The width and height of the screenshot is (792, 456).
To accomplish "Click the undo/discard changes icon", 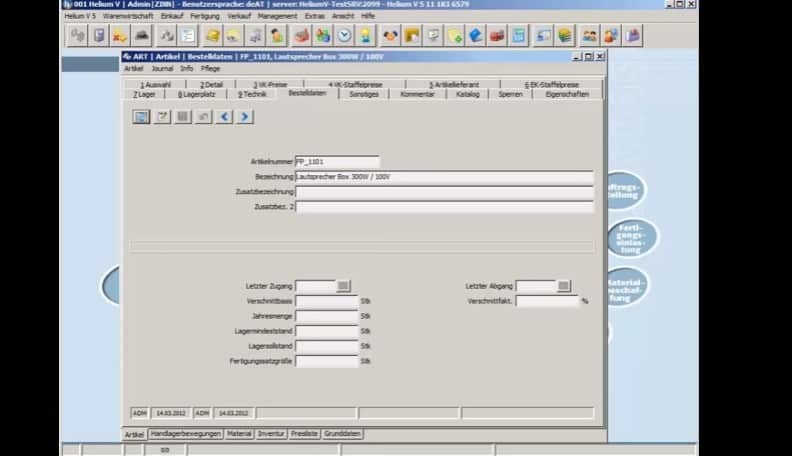I will click(203, 117).
